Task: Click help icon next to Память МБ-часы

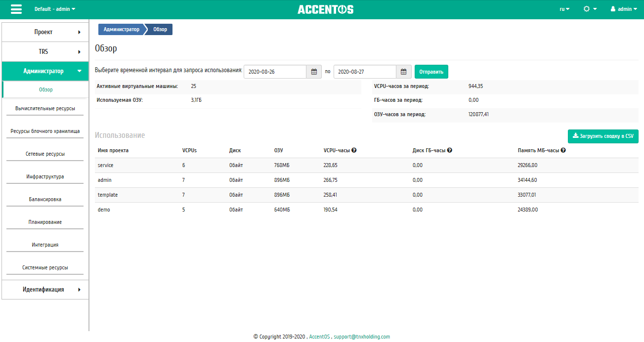Action: (x=563, y=151)
